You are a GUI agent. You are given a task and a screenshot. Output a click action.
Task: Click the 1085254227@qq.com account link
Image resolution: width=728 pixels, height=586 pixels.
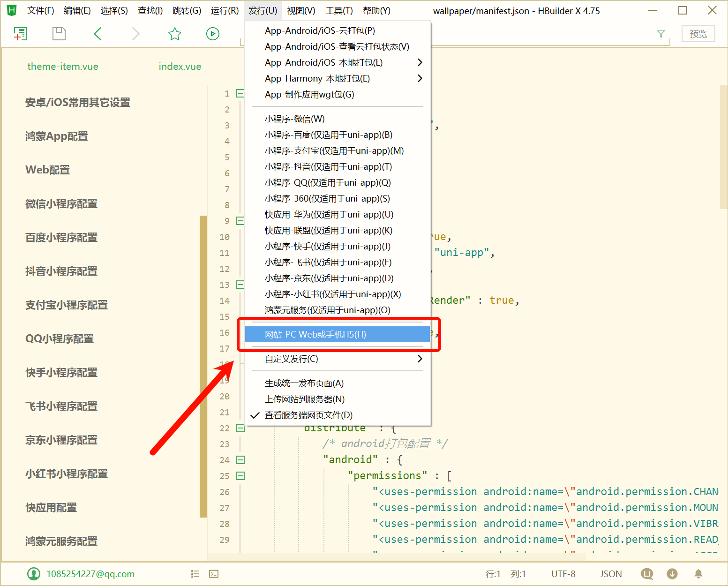90,574
